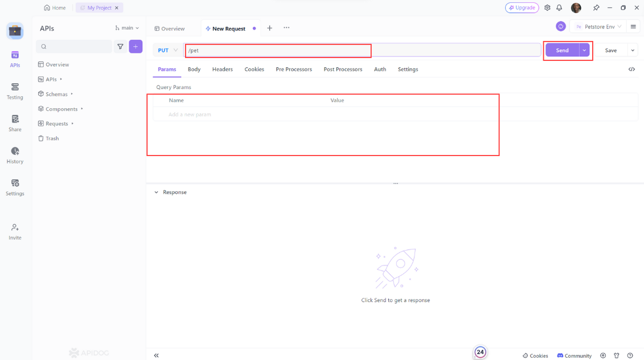Viewport: 644px width, 360px height.
Task: Click the purple plus add button
Action: pos(136,47)
